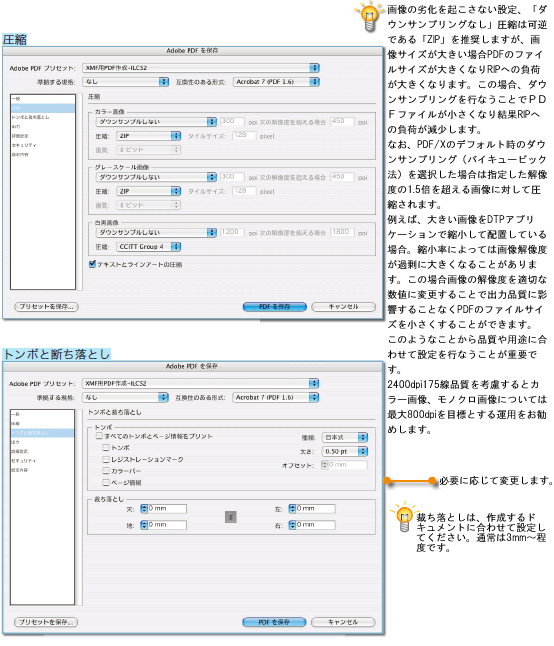
Task: Click top (天) bleed value field
Action: (167, 508)
